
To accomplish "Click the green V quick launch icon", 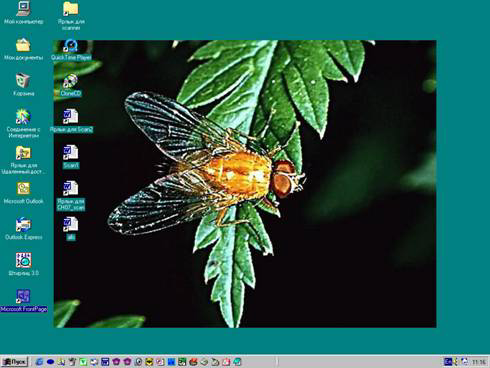I will 83,362.
